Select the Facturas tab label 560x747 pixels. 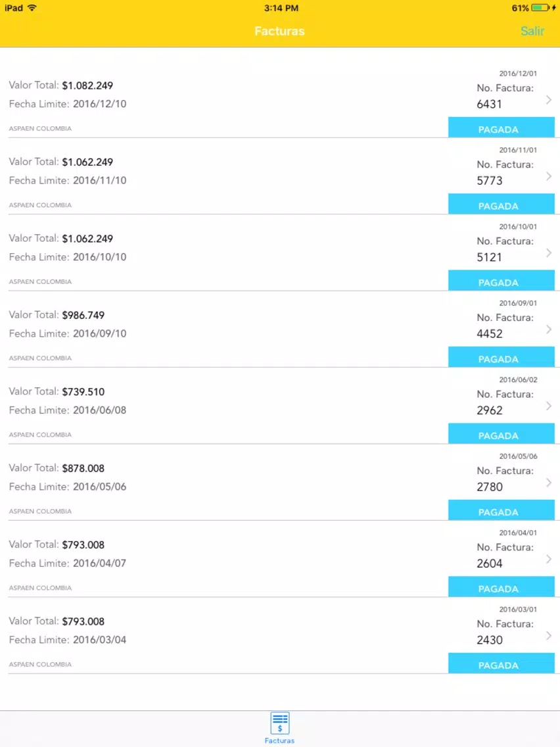click(279, 741)
